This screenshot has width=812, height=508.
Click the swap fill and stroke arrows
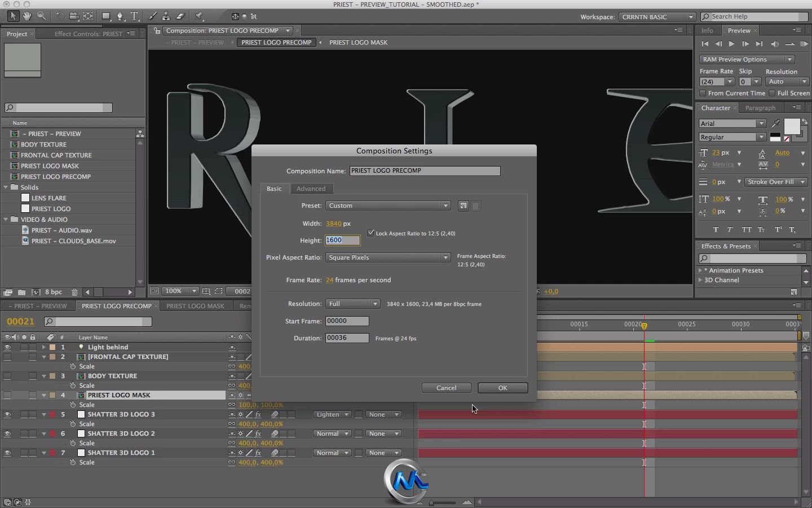tap(804, 121)
